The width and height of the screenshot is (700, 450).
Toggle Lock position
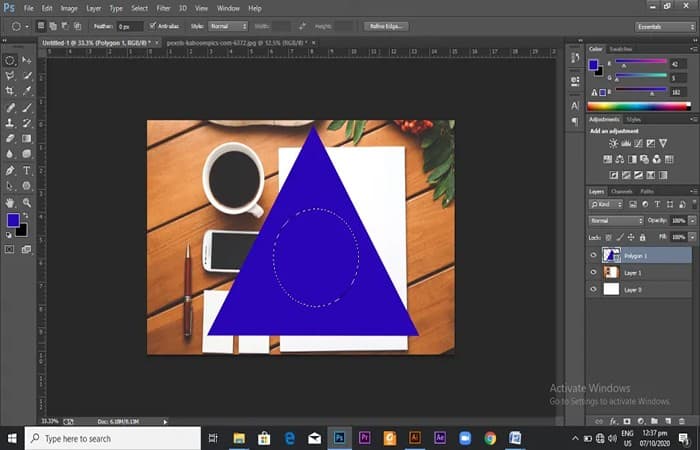tap(631, 238)
